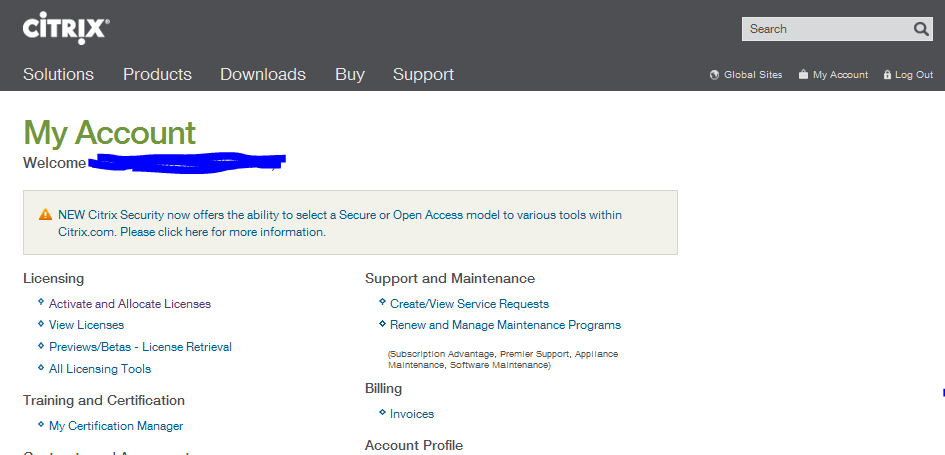
Task: Click the Licensing section heading
Action: pyautogui.click(x=54, y=278)
